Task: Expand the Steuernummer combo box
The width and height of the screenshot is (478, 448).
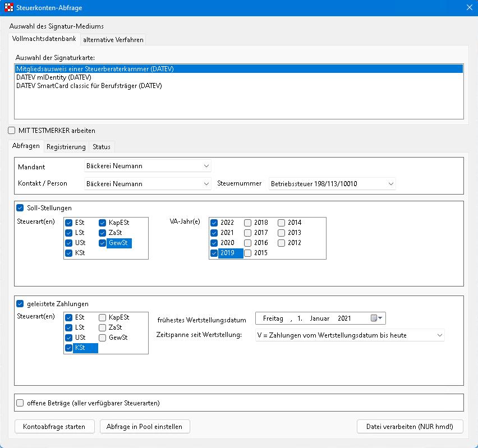Action: tap(390, 183)
